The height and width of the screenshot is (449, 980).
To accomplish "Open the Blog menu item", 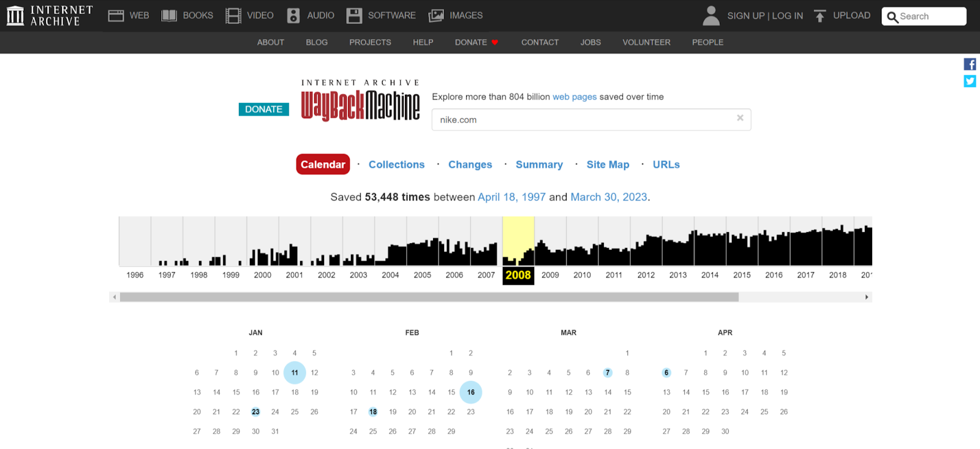I will [317, 42].
